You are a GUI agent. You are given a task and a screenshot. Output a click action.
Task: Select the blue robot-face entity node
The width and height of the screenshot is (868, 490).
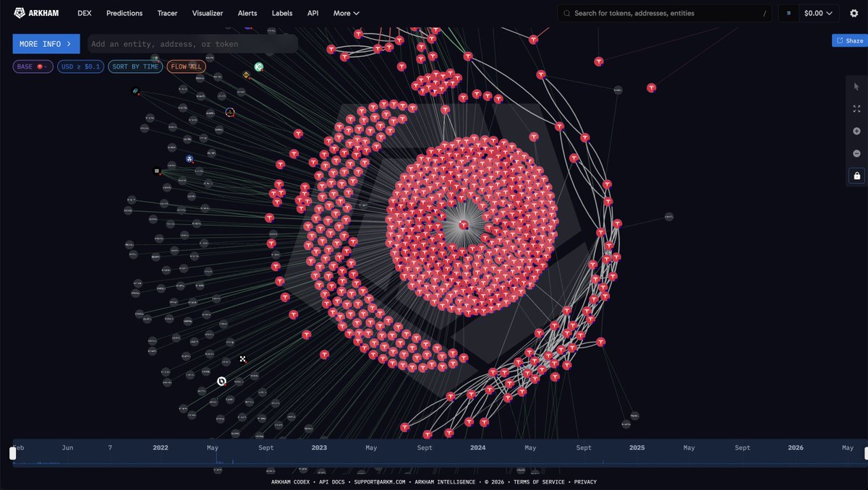point(190,159)
